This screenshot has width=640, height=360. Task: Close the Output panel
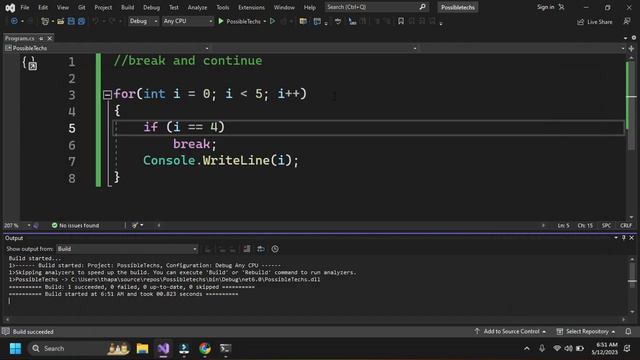[631, 238]
